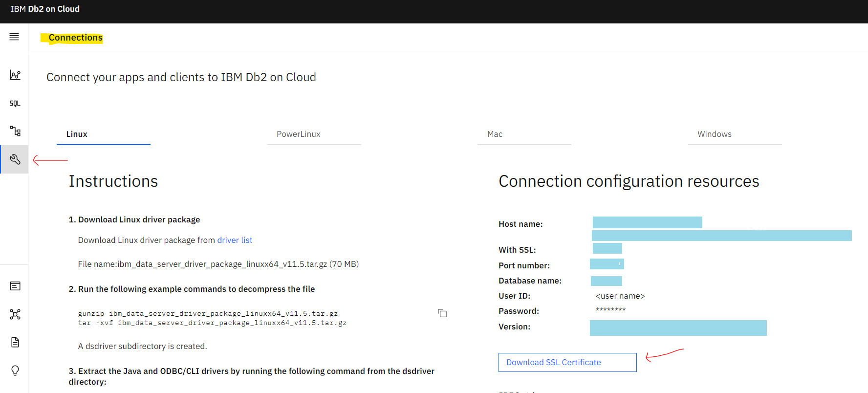Screen dimensions: 868x393
Task: Open the monitoring chart icon in sidebar
Action: 15,75
